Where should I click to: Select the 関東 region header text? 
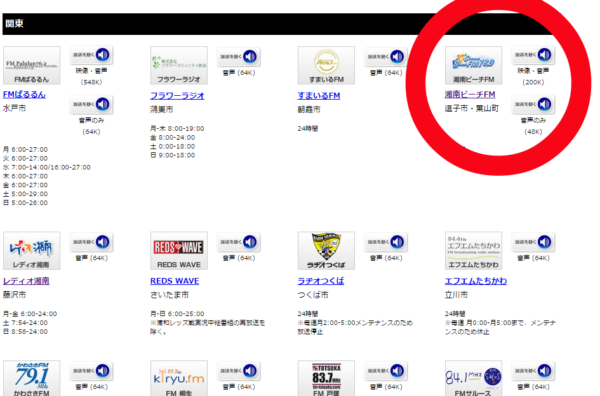(15, 24)
